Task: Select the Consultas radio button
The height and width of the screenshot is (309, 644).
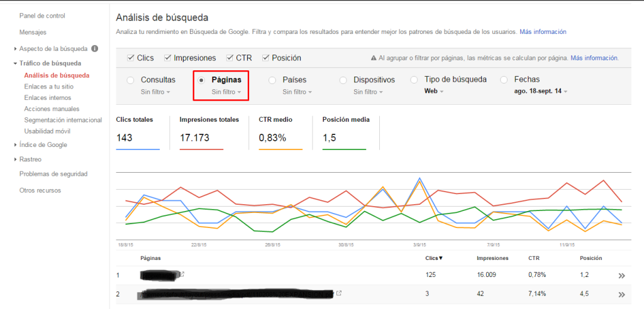Action: point(131,80)
